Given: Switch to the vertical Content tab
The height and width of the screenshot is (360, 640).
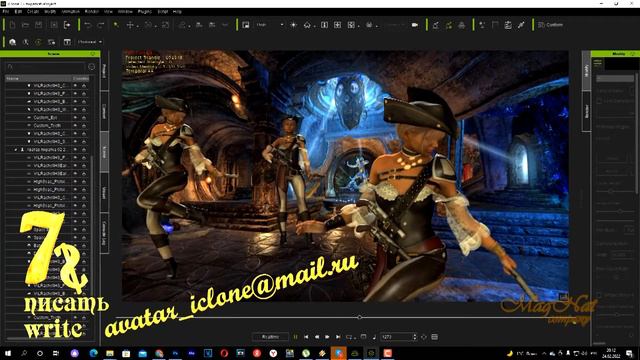Looking at the screenshot, I should [104, 111].
